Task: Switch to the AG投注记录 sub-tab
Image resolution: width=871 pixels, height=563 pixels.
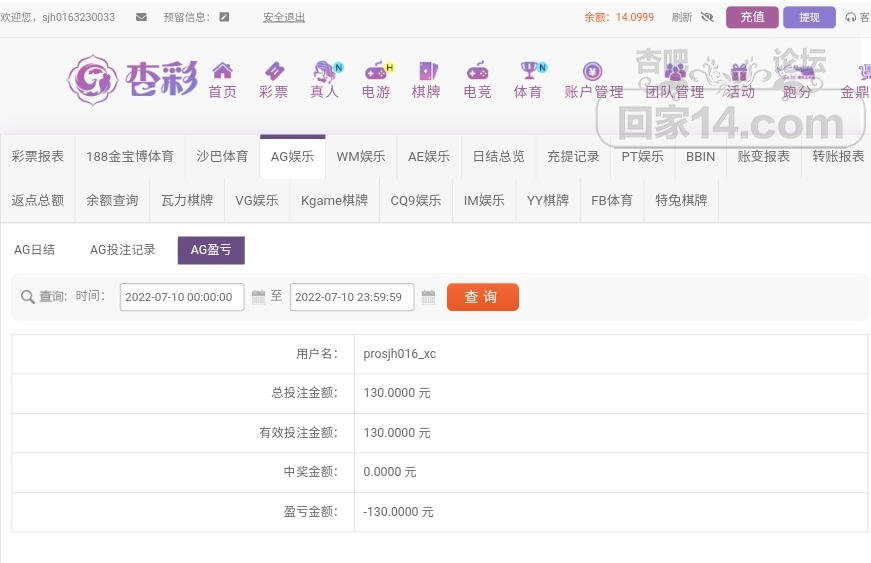Action: pos(123,250)
